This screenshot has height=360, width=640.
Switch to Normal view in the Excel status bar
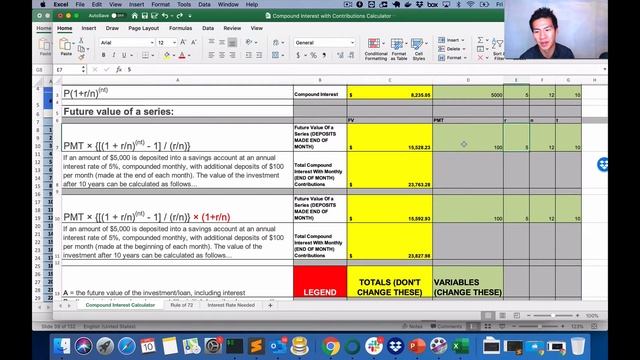click(488, 316)
